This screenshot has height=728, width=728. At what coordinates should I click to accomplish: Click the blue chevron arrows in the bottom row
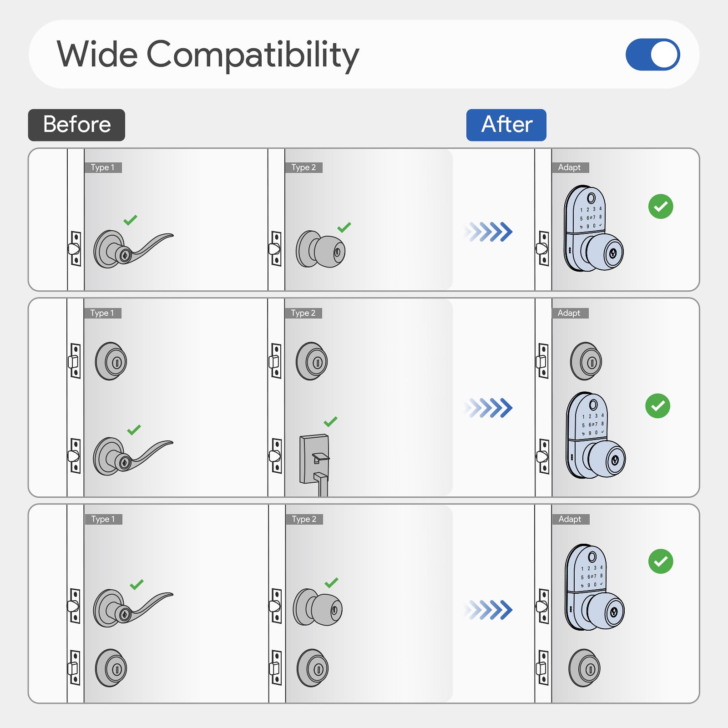(489, 610)
